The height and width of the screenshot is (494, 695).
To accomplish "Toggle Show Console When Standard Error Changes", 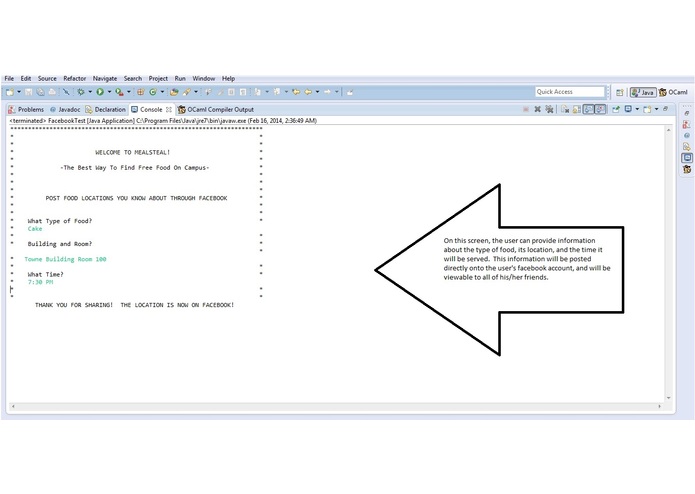I will click(600, 109).
